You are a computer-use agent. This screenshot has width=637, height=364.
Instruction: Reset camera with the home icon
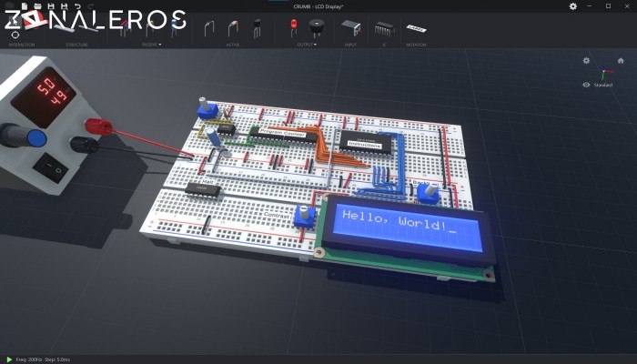621,61
